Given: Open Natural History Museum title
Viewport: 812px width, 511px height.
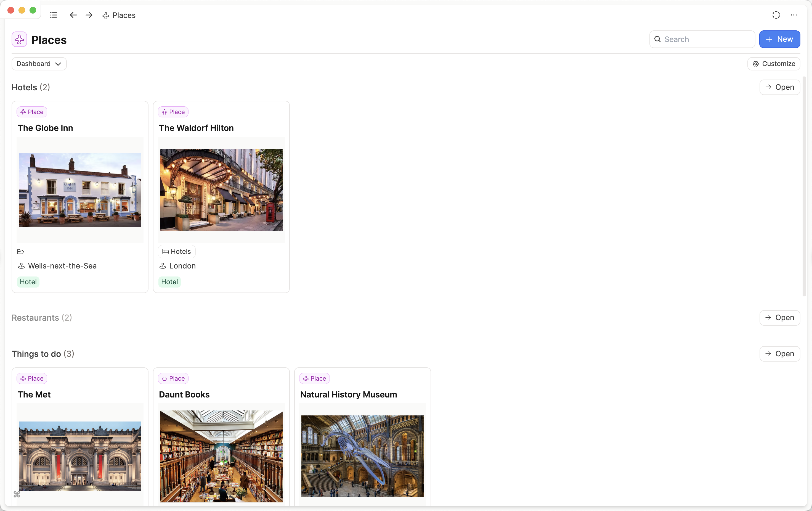Looking at the screenshot, I should tap(349, 395).
